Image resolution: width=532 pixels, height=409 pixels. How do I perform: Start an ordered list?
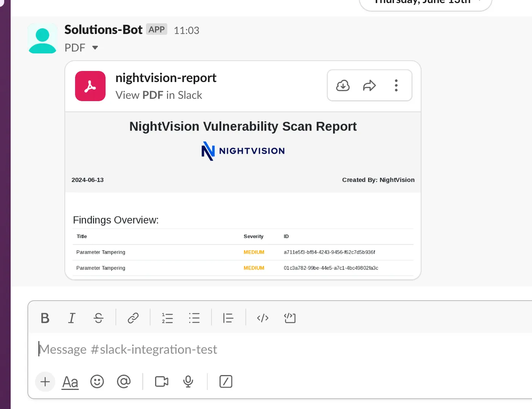pyautogui.click(x=167, y=318)
